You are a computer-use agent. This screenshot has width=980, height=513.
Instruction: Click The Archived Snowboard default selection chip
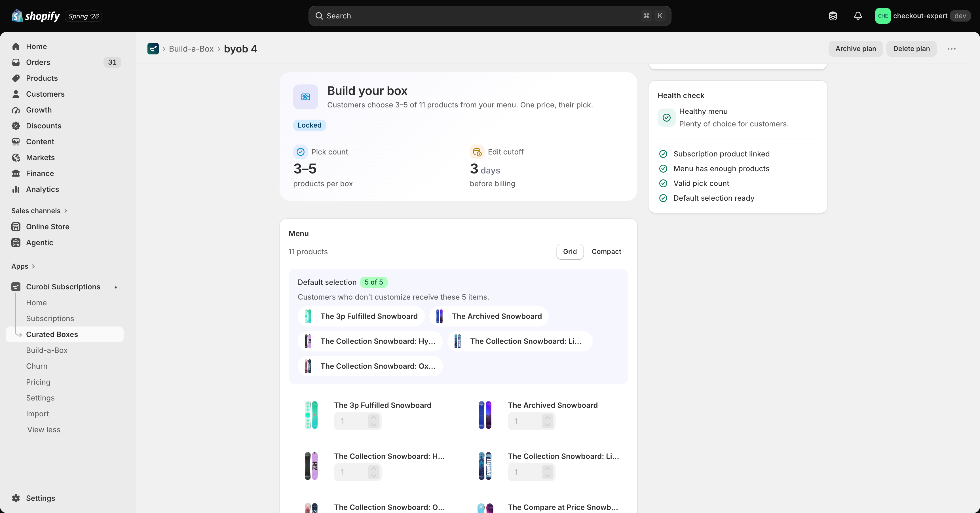pos(489,316)
